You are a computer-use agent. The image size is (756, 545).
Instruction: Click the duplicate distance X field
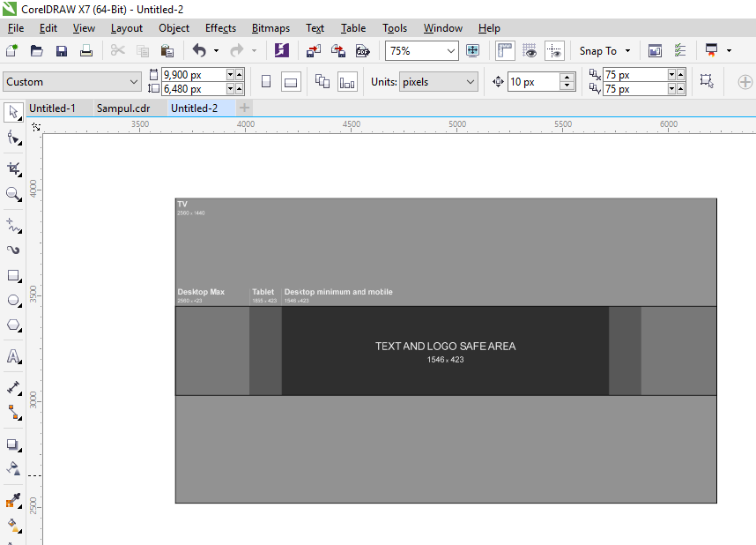[635, 74]
